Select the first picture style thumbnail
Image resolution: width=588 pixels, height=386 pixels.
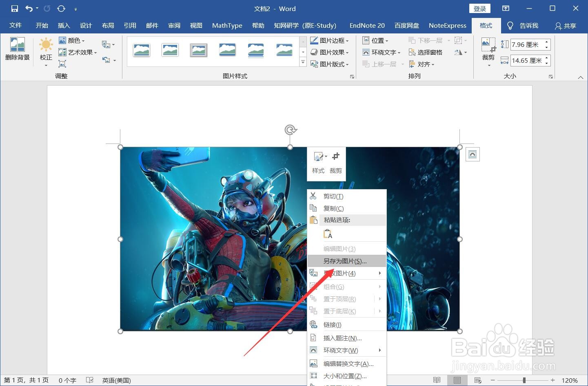coord(142,50)
